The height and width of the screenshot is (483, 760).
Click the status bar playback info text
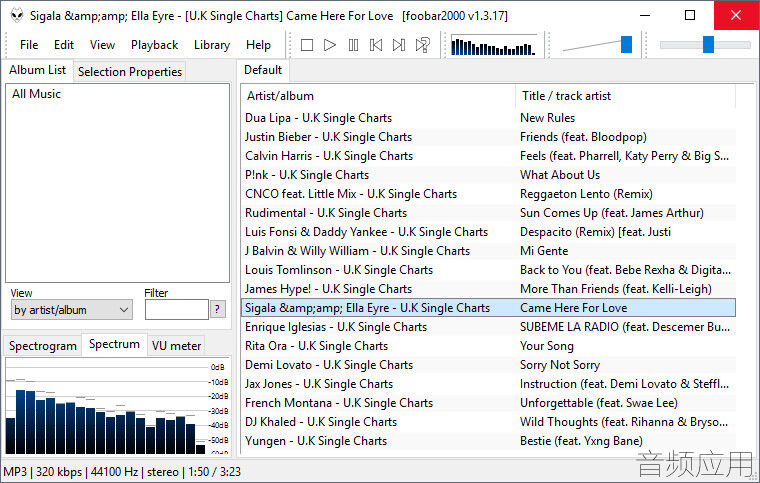(x=122, y=471)
